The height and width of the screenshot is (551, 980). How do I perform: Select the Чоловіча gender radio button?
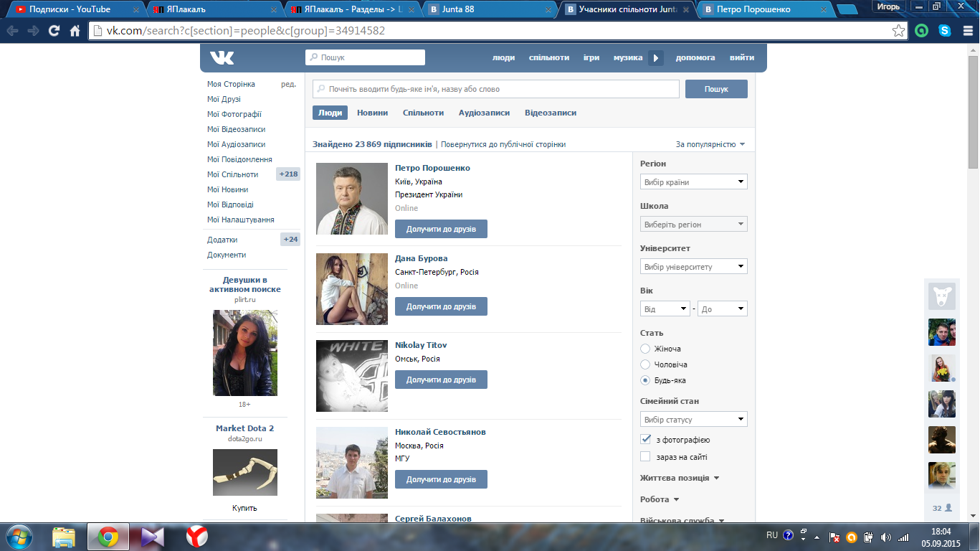tap(645, 364)
